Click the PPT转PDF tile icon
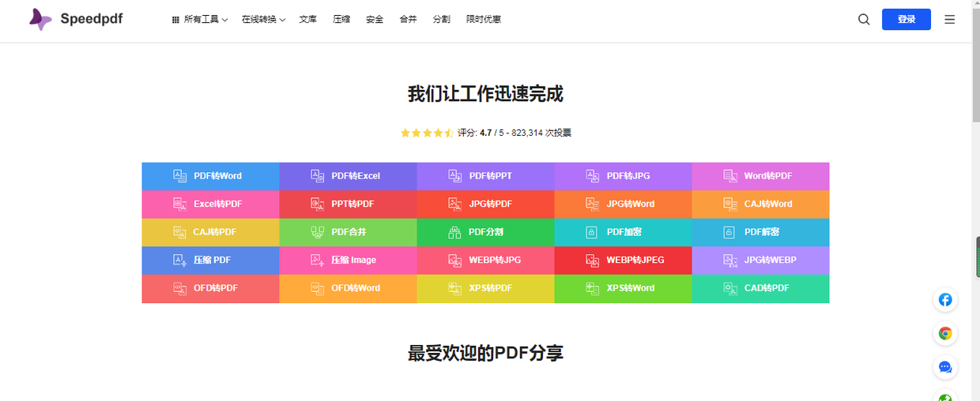Viewport: 980px width, 401px height. (318, 204)
